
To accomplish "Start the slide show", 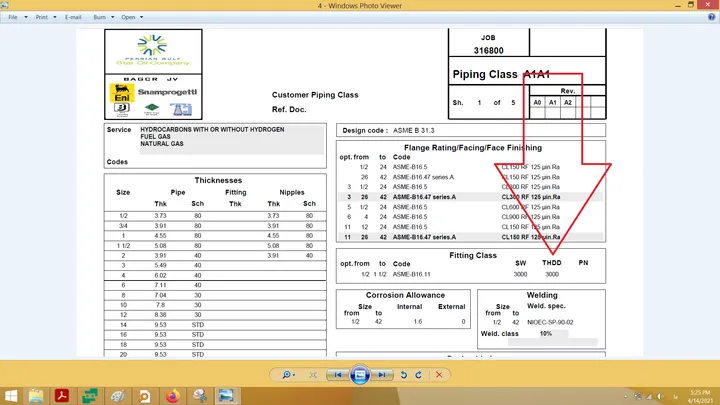I will [360, 375].
